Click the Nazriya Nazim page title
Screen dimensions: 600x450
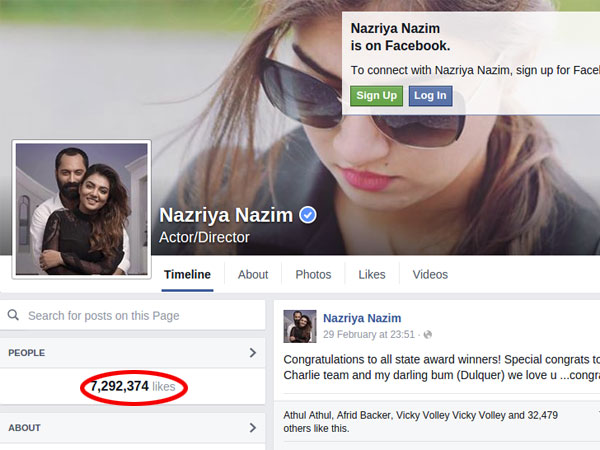tap(226, 215)
